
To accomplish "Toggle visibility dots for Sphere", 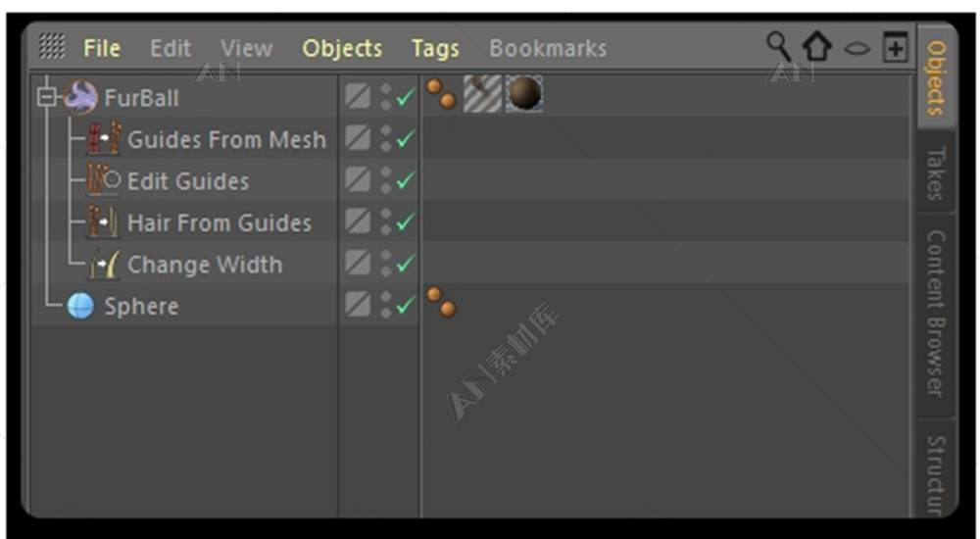I will click(386, 305).
